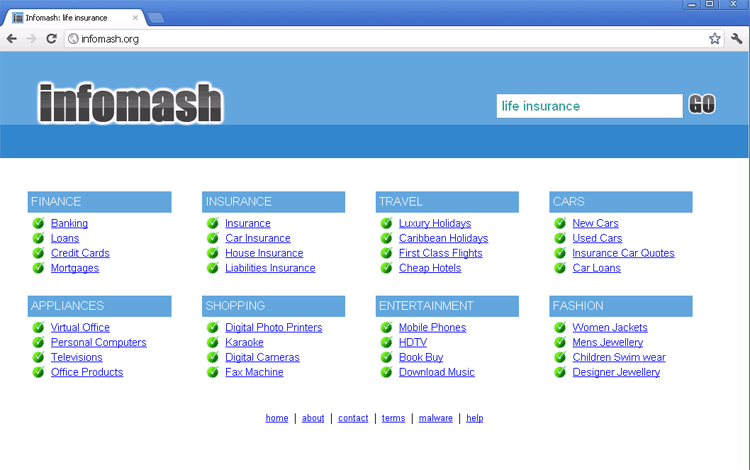Select the Infomash: life insurance tab
The image size is (750, 470).
coord(70,17)
